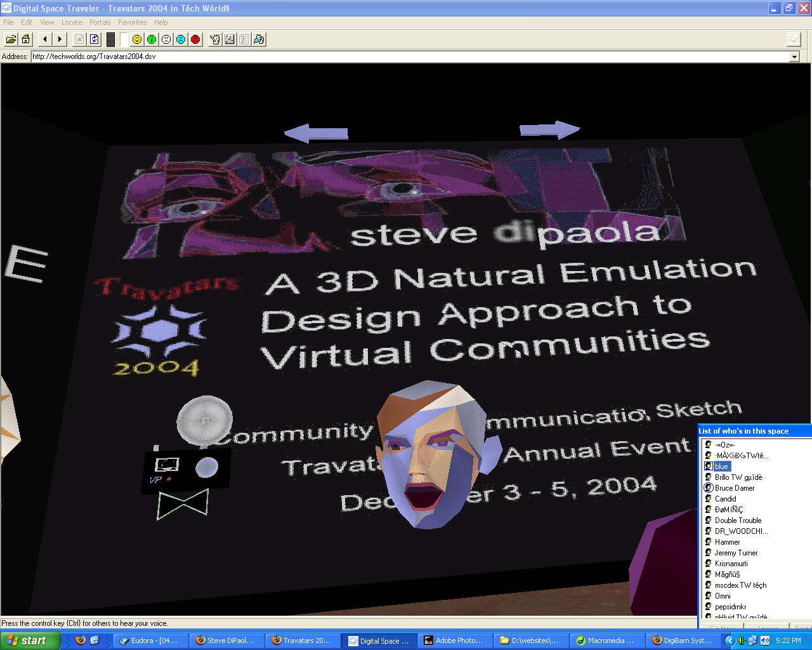Screen dimensions: 812x650
Task: Select 'Hammer' in the user list
Action: (x=727, y=542)
